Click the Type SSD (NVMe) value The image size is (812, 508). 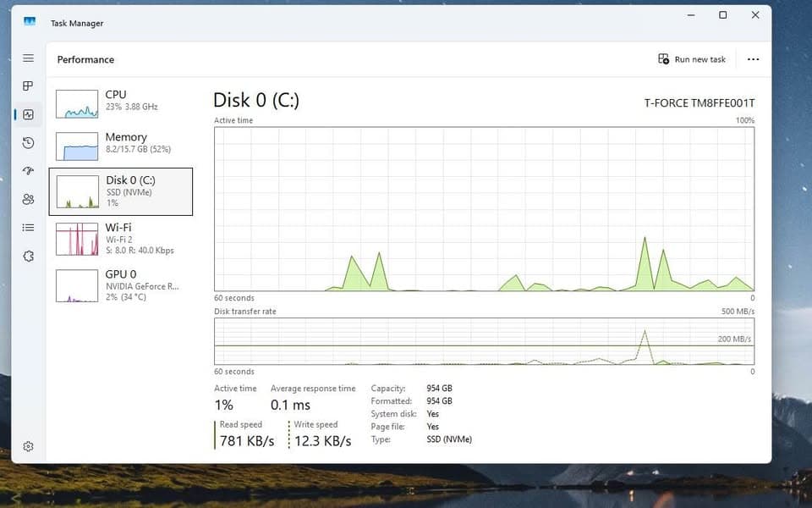coord(449,439)
